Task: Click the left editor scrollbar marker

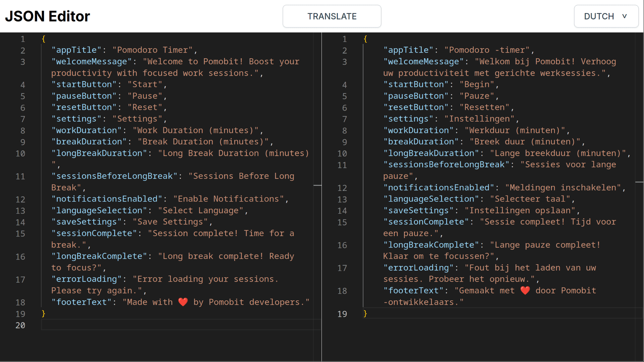Action: 317,185
